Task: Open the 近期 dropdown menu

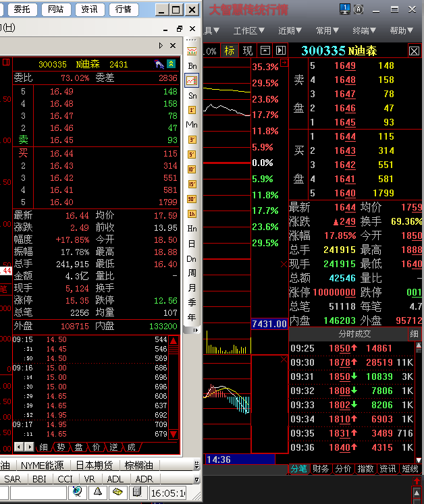Action: pos(290,31)
